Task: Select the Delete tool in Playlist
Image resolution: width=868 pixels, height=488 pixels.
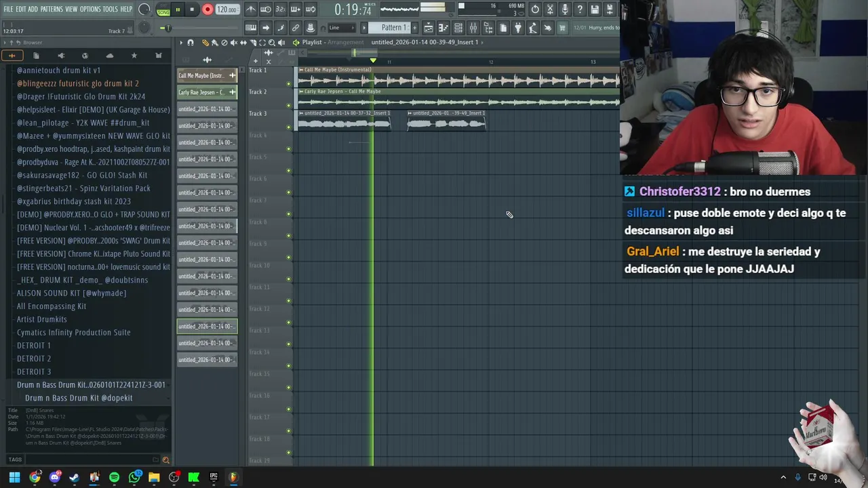Action: tap(224, 43)
